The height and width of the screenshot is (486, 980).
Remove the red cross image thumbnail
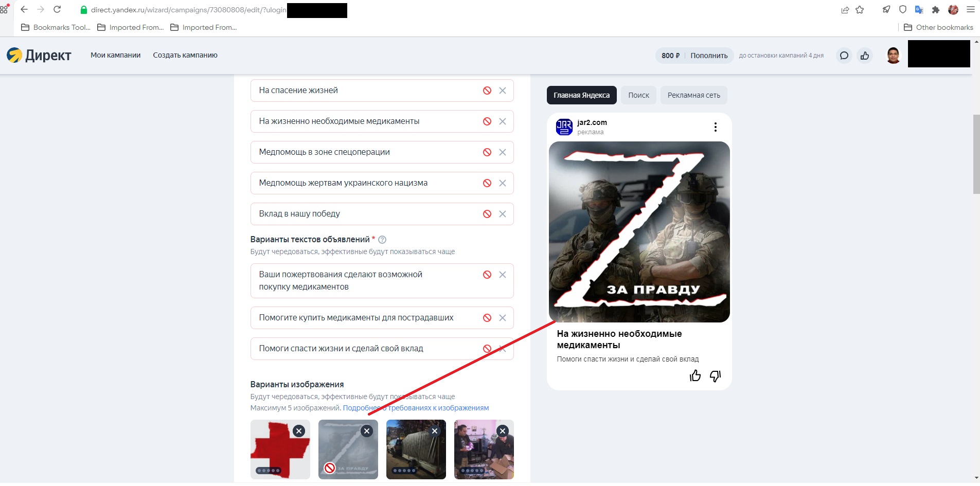tap(299, 431)
